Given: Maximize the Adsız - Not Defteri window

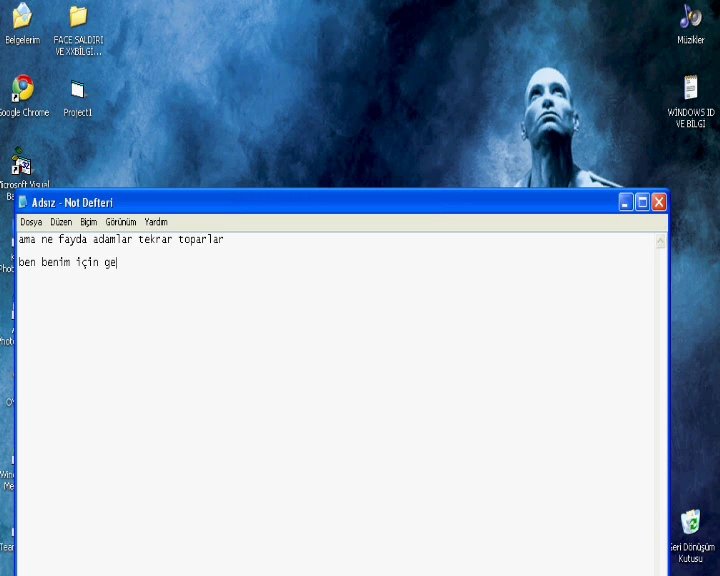Looking at the screenshot, I should pyautogui.click(x=642, y=202).
